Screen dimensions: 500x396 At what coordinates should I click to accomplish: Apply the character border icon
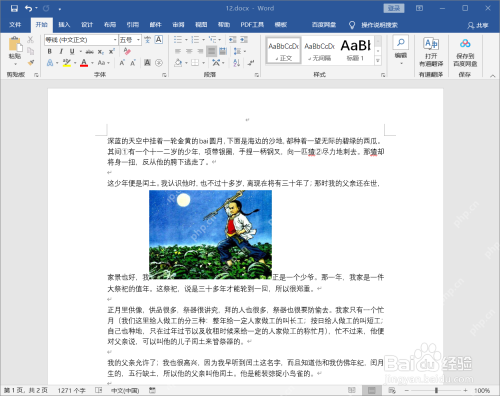click(x=159, y=40)
